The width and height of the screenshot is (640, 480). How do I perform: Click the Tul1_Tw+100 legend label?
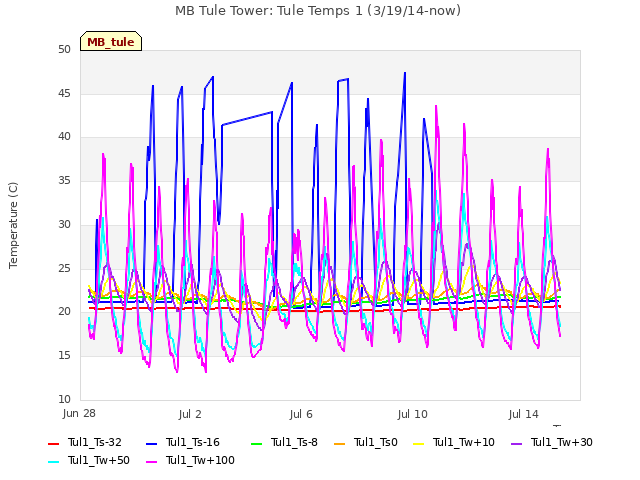coord(200,460)
